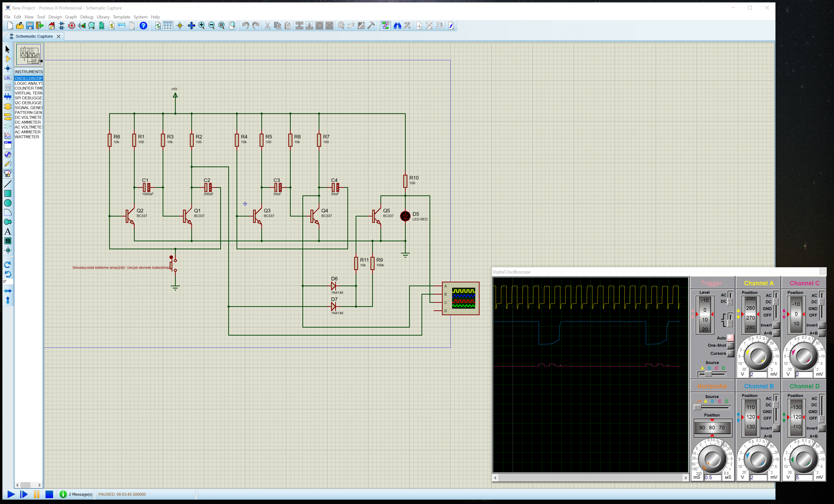The height and width of the screenshot is (504, 834).
Task: Click the help question mark icon
Action: click(x=144, y=26)
